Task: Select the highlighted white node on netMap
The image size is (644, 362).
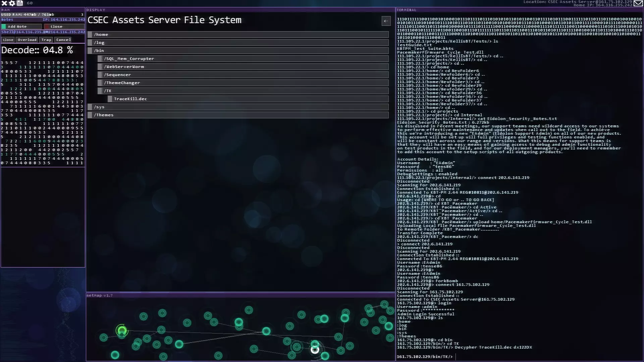Action: pos(315,350)
